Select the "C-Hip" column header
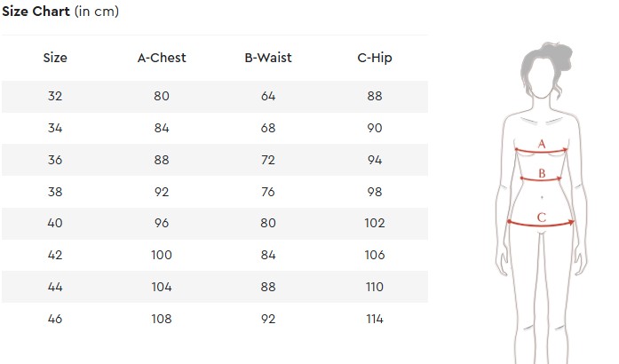The height and width of the screenshot is (364, 619). coord(375,59)
